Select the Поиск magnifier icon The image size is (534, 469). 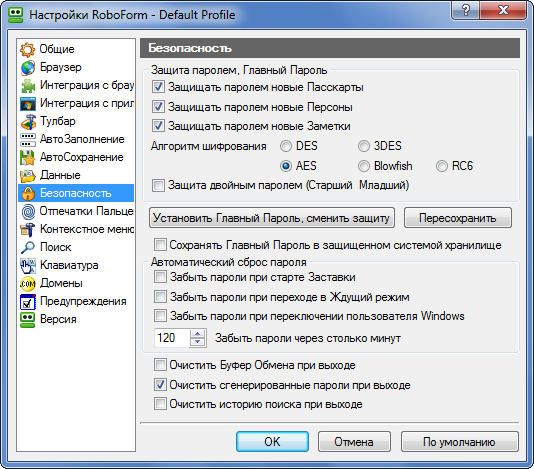pyautogui.click(x=28, y=248)
